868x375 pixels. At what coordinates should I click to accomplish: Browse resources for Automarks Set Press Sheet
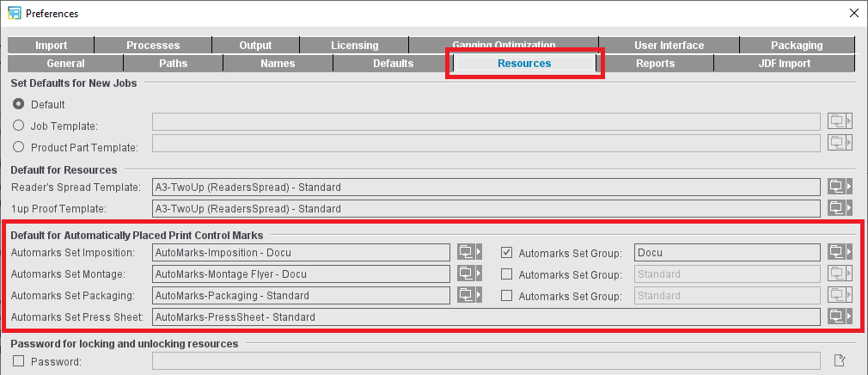839,317
